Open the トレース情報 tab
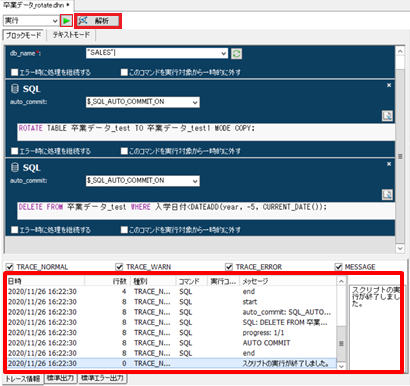 point(22,379)
